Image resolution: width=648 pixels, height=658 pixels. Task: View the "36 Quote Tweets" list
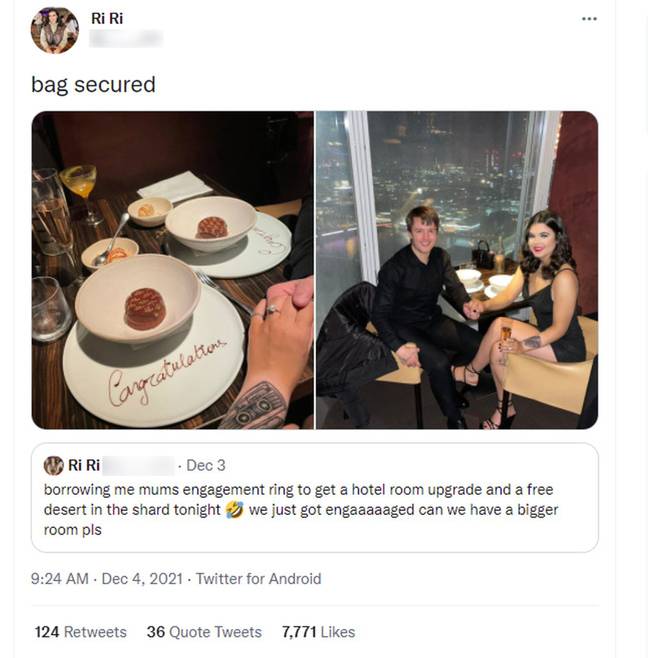(204, 632)
